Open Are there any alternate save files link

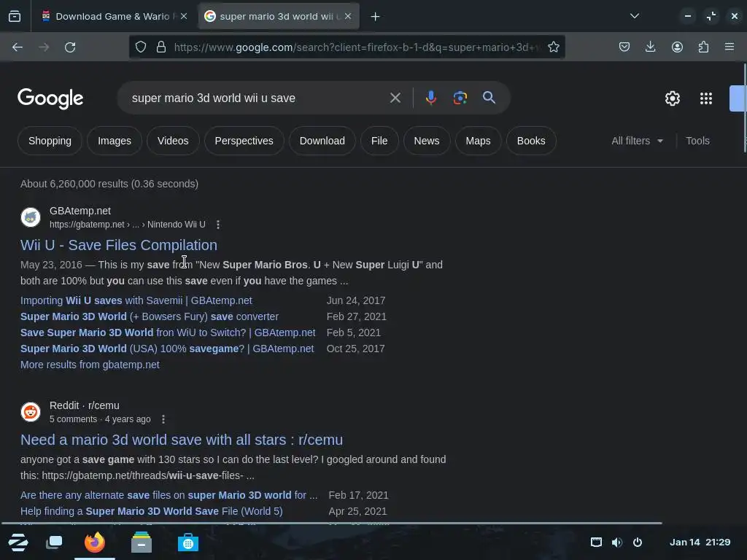pos(169,495)
